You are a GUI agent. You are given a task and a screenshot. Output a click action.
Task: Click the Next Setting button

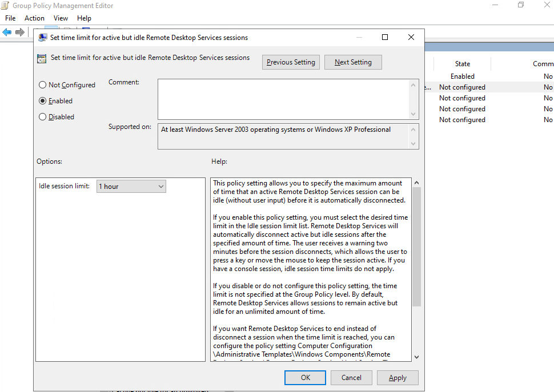pyautogui.click(x=353, y=62)
